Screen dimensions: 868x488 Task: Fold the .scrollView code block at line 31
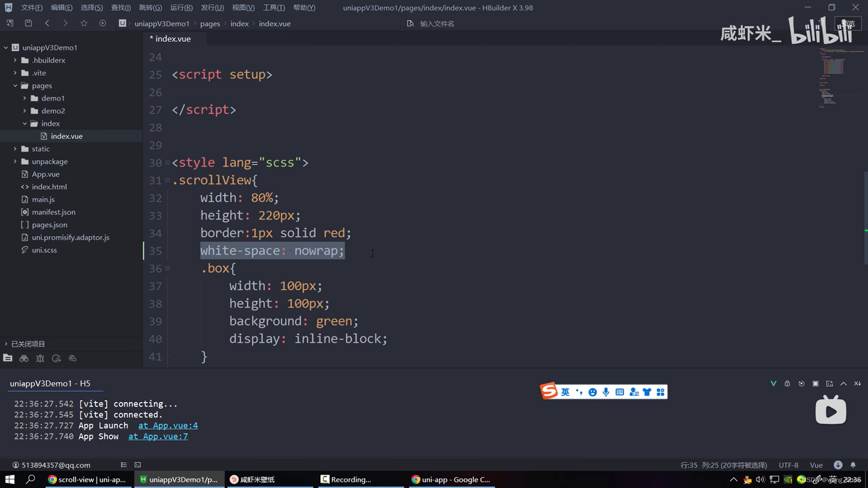click(x=167, y=180)
